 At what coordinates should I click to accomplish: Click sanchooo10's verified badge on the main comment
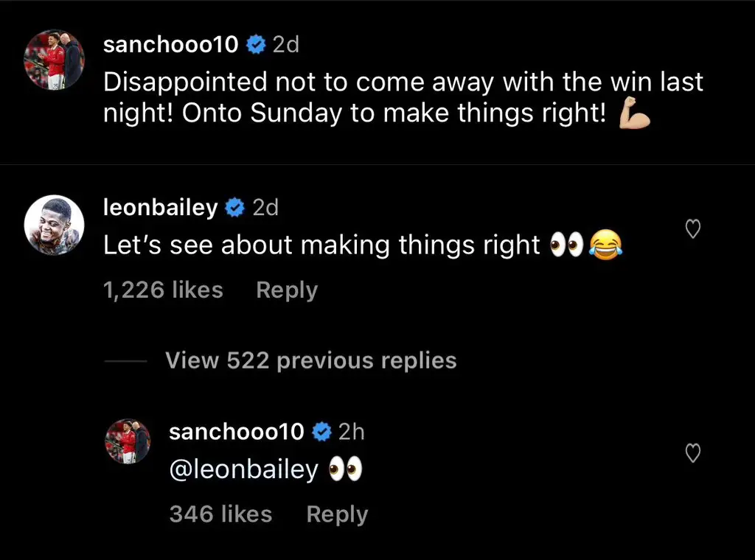click(256, 44)
